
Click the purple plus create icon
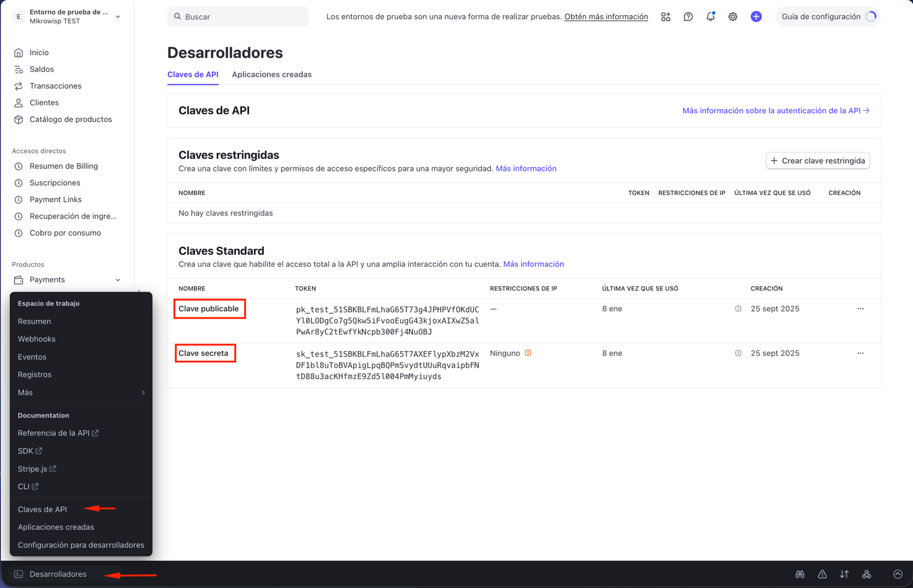click(756, 17)
